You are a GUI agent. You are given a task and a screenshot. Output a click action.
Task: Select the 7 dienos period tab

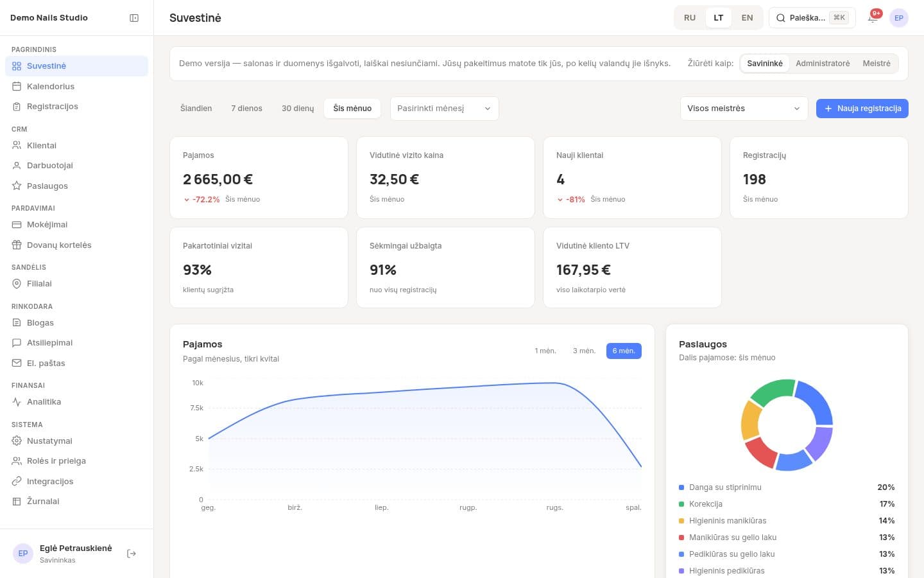point(247,109)
